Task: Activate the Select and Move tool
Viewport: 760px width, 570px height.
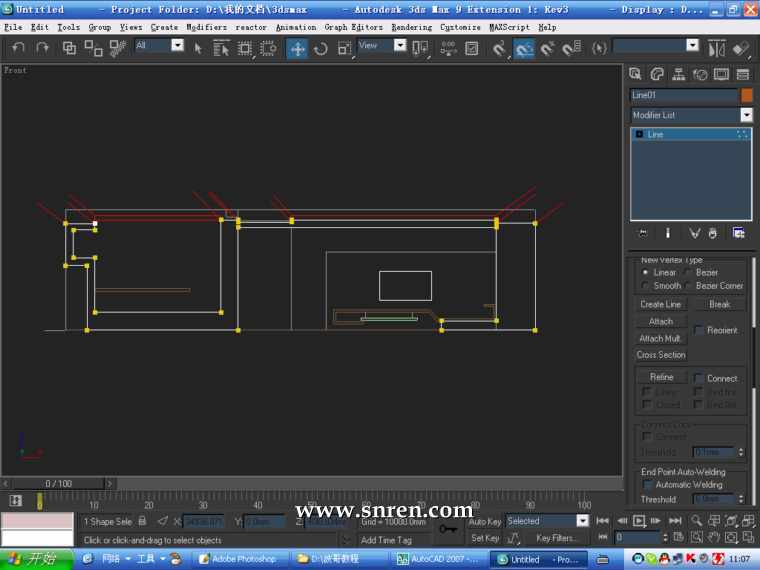Action: (x=297, y=48)
